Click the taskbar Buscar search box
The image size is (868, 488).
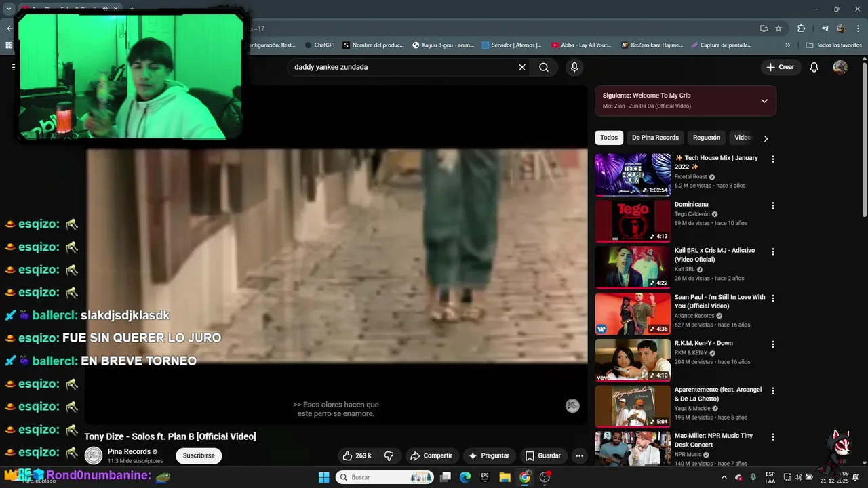tap(385, 477)
